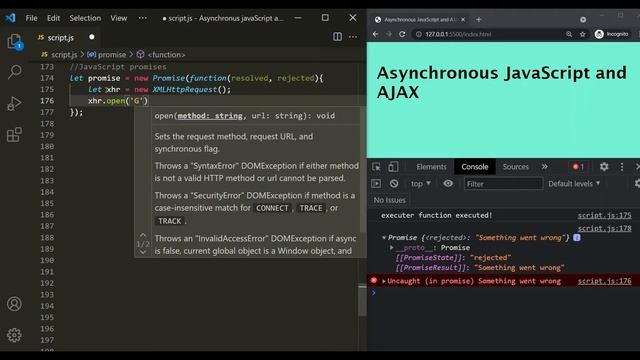The height and width of the screenshot is (360, 640).
Task: Open the View menu
Action: tap(118, 18)
